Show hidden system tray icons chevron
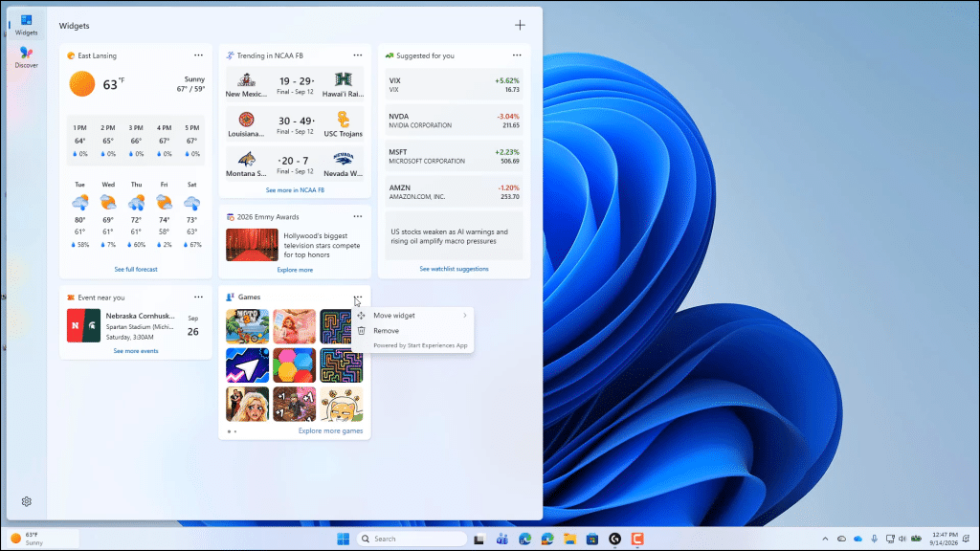 pyautogui.click(x=825, y=539)
